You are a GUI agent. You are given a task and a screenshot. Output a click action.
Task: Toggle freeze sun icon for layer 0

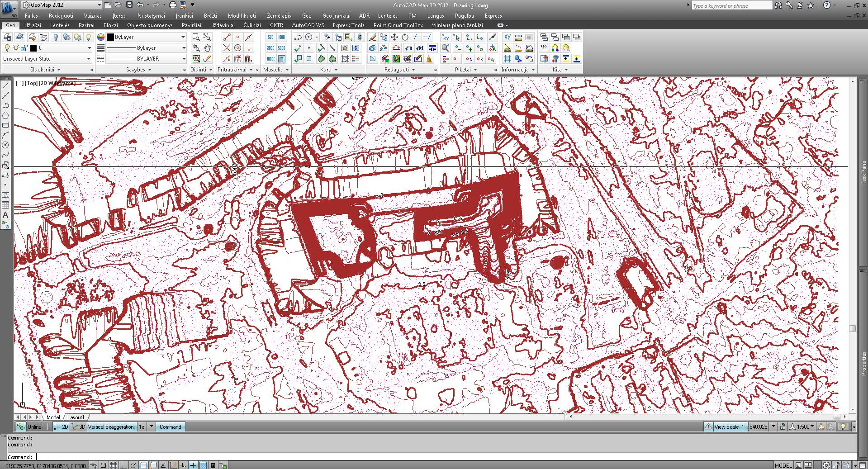[x=16, y=48]
